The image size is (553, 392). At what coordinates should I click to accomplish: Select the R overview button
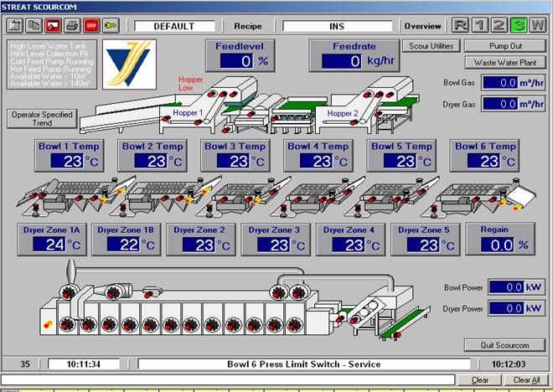click(x=462, y=25)
